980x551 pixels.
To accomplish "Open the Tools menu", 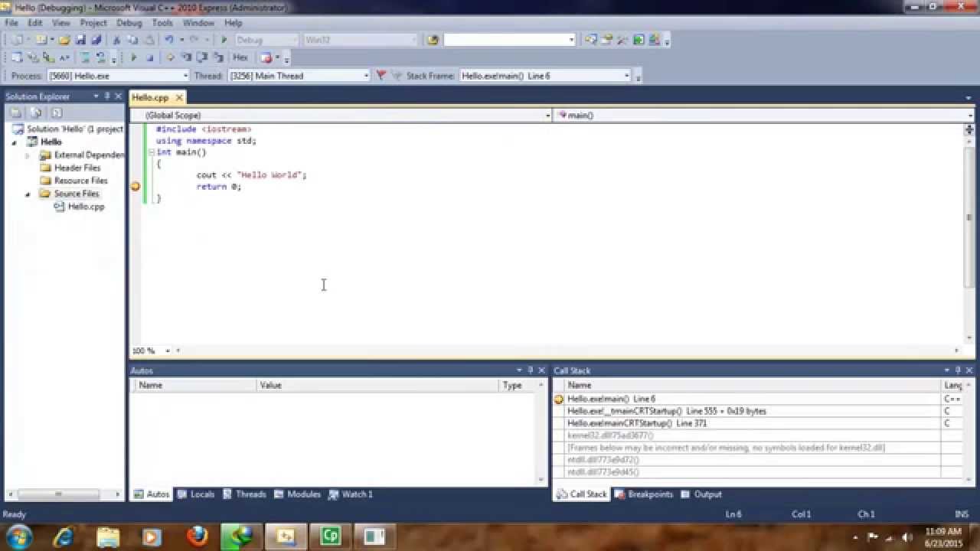I will 162,23.
